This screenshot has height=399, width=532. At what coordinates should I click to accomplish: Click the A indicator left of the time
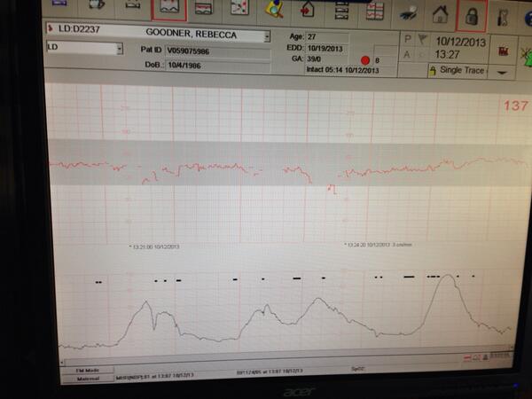click(x=407, y=54)
